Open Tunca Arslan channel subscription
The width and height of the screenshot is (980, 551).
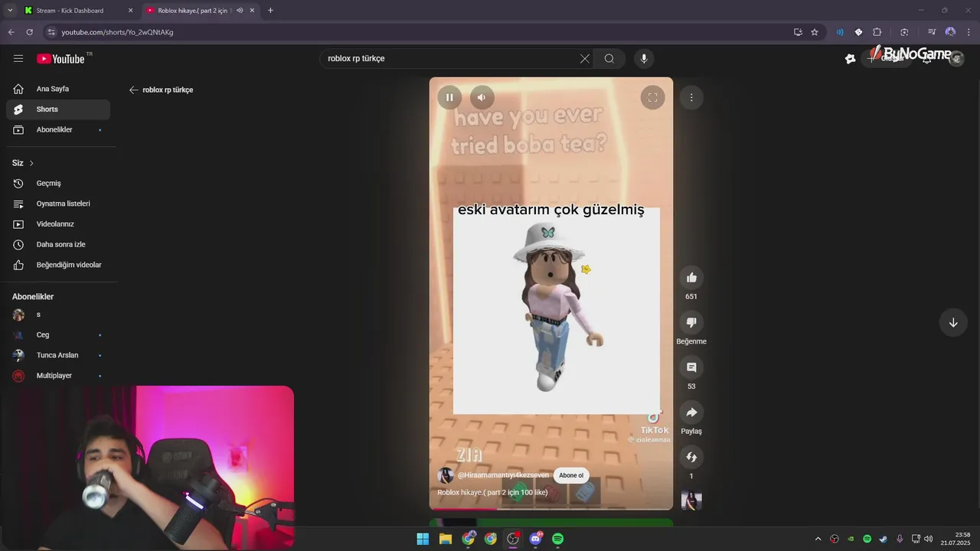coord(58,355)
